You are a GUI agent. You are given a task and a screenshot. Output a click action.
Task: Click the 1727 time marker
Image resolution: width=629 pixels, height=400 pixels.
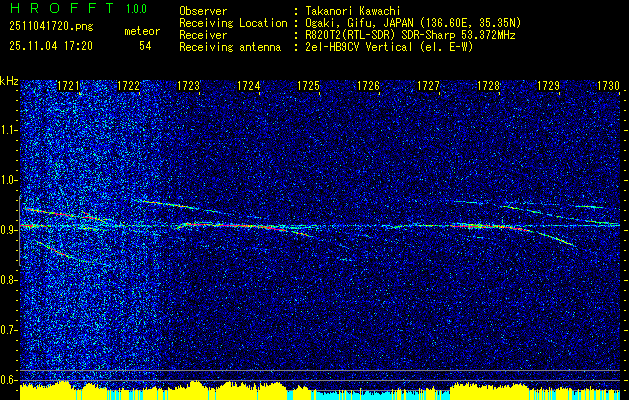(428, 85)
